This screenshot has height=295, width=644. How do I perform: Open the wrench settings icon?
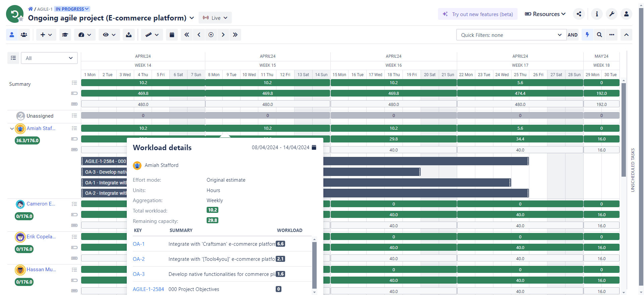pos(611,14)
